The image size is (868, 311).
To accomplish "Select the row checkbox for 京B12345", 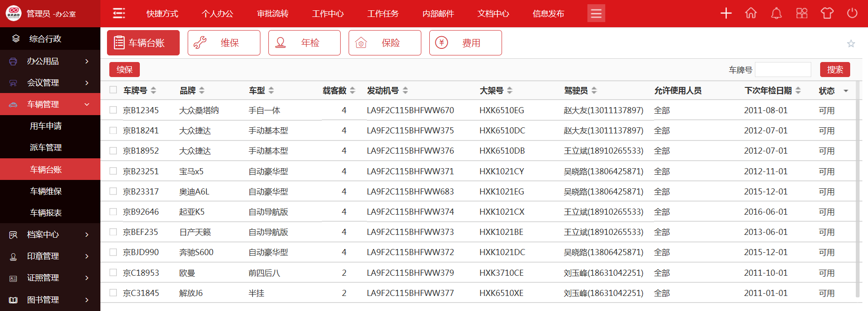I will point(113,110).
